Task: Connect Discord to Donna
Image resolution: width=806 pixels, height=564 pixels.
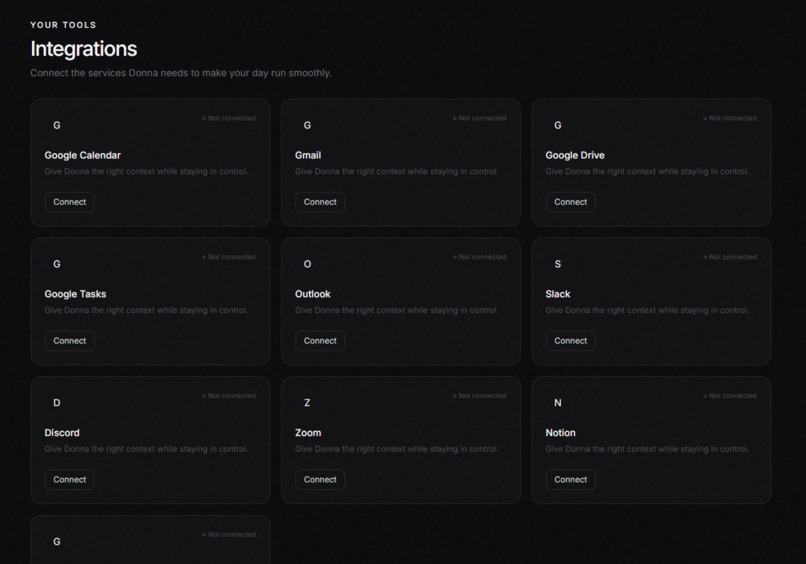Action: [x=69, y=480]
